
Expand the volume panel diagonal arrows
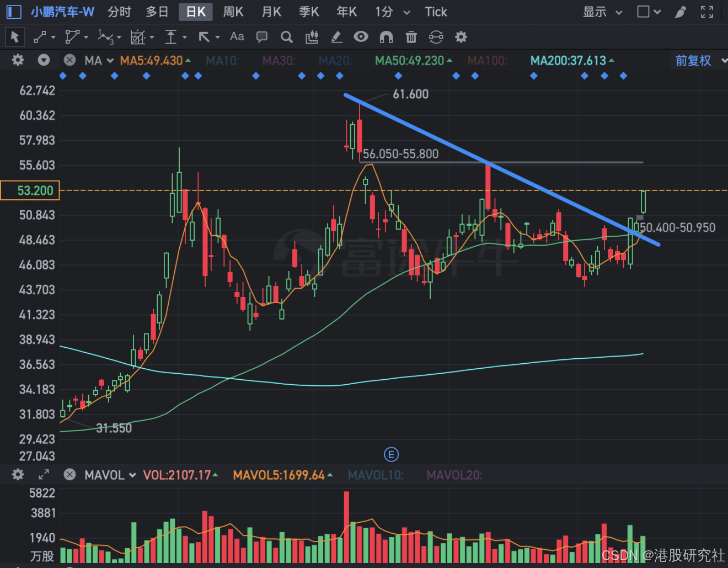pos(44,474)
